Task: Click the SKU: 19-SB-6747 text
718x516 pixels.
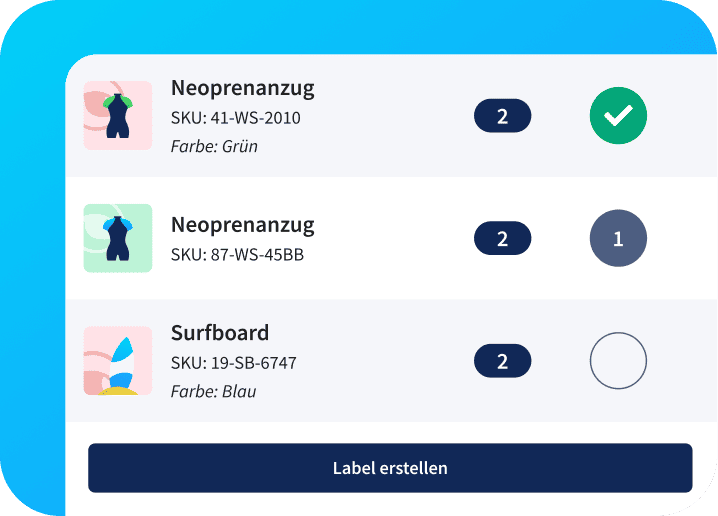Action: tap(234, 362)
